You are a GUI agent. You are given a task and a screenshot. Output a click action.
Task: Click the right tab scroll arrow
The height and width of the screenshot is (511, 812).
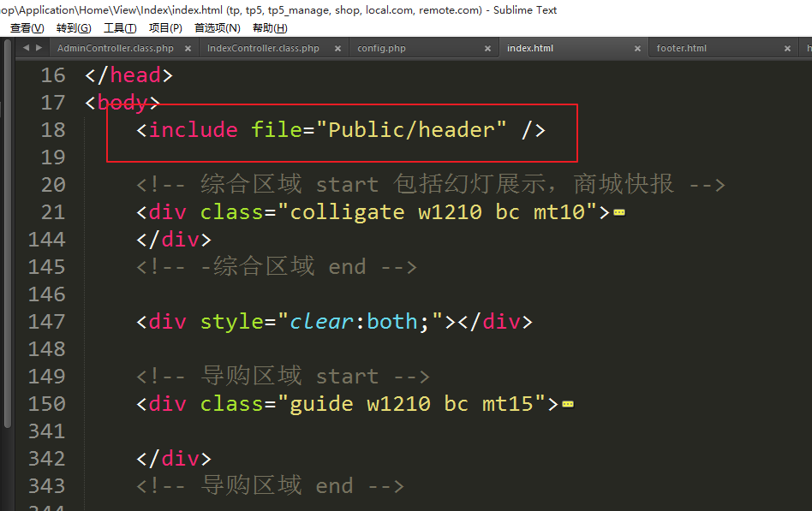[x=39, y=48]
